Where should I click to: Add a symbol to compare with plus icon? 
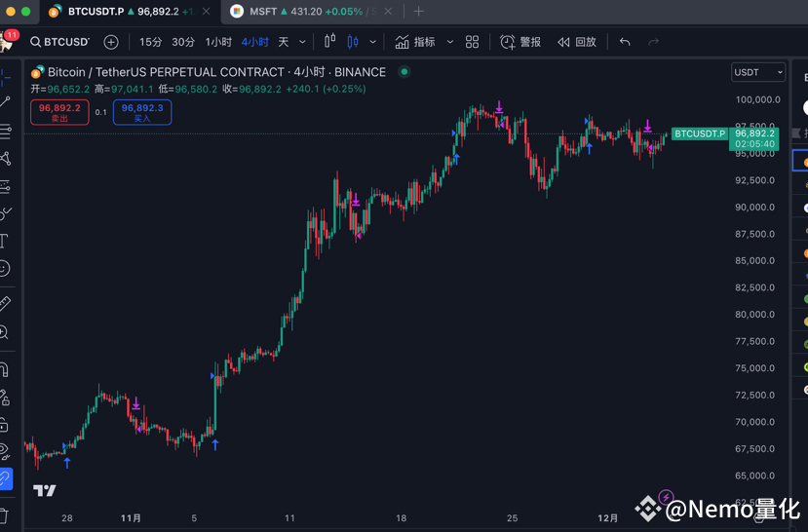coord(111,42)
